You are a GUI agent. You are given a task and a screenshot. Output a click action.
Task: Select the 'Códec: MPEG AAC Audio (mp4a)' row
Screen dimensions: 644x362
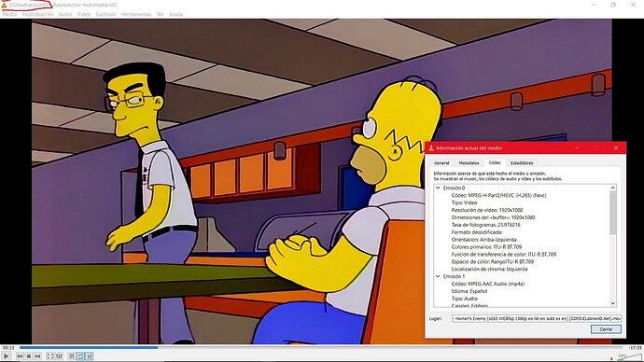point(488,284)
